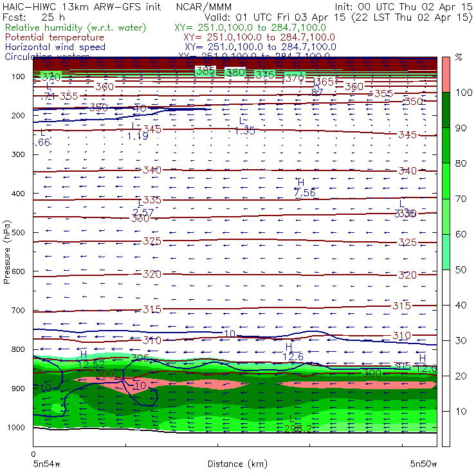
Task: Click the '375' potential temperature contour label
Action: (265, 75)
